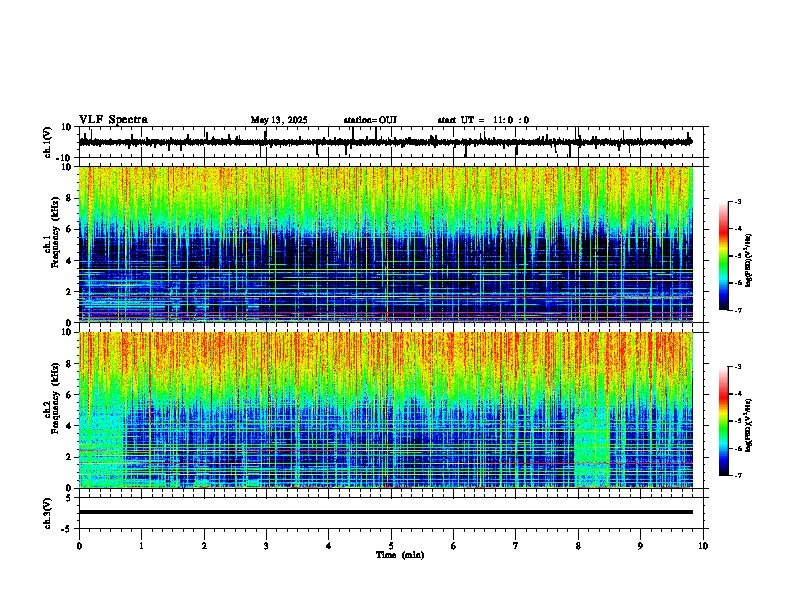Click the "8" kHz tick on ch.2 spectrogram
The image size is (792, 612).
tap(70, 364)
